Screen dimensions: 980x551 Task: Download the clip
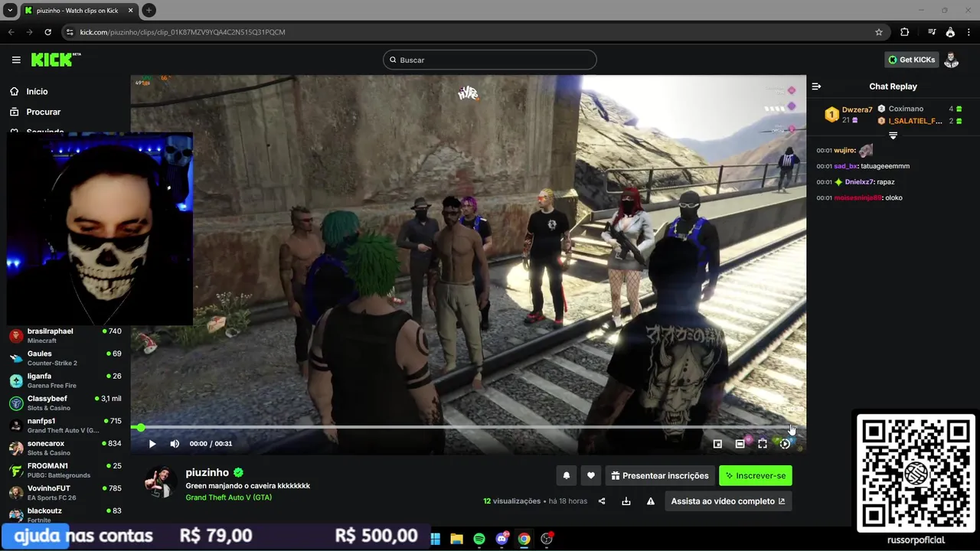pyautogui.click(x=626, y=501)
